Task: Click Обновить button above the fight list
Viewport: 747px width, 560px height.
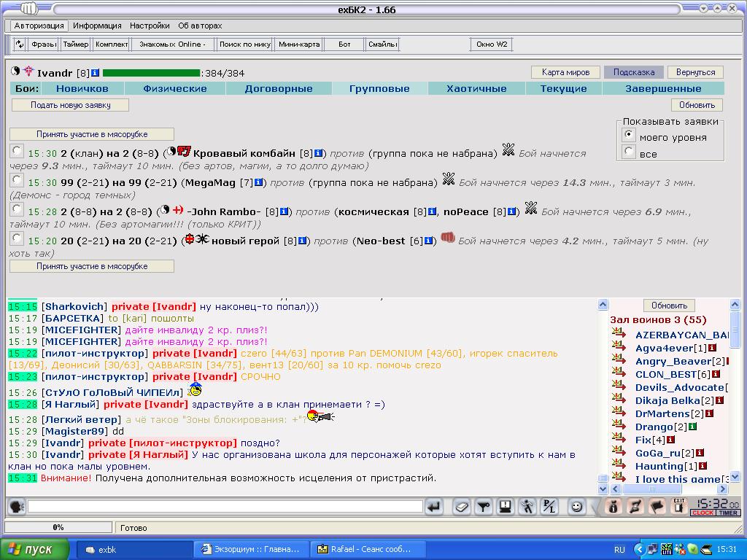Action: coord(697,105)
